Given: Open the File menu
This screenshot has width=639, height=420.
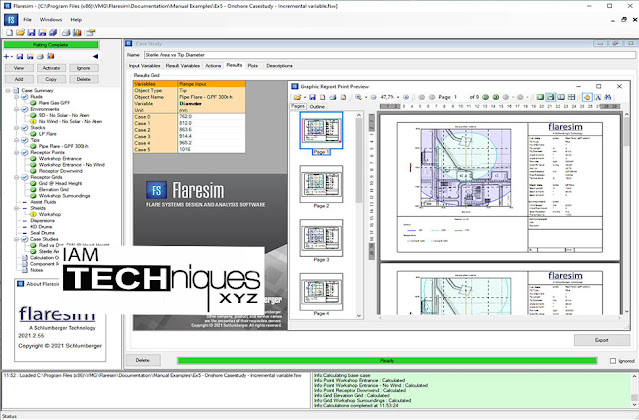Looking at the screenshot, I should click(x=27, y=20).
